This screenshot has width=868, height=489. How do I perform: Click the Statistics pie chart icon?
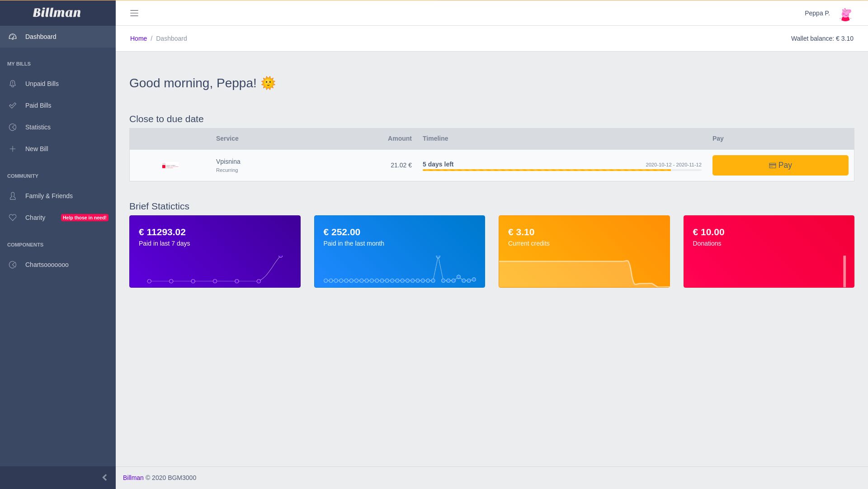point(13,127)
